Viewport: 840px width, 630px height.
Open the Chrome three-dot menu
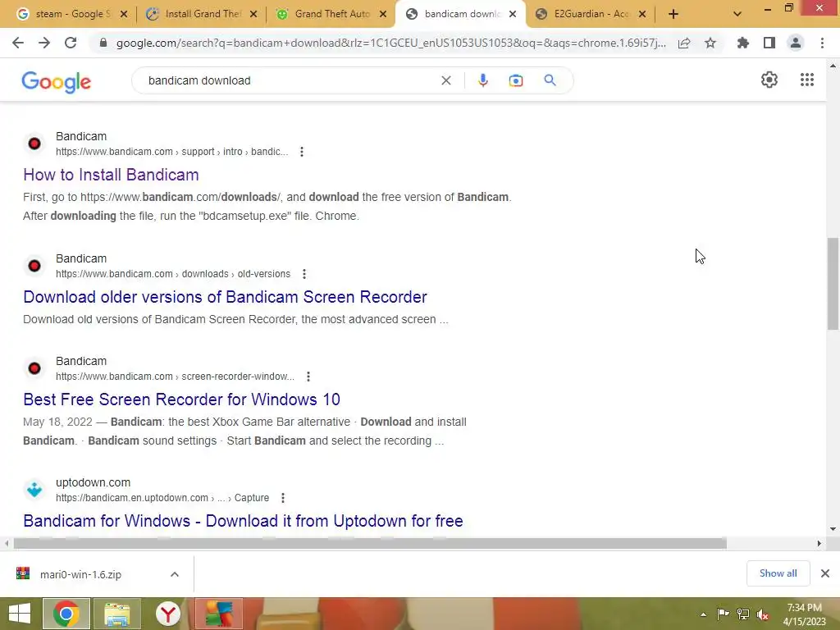click(x=822, y=43)
